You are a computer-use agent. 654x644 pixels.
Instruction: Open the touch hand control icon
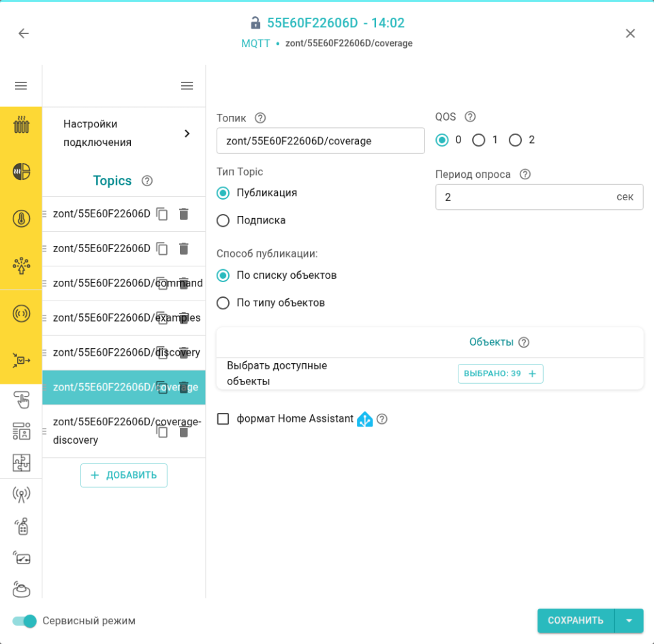click(21, 399)
